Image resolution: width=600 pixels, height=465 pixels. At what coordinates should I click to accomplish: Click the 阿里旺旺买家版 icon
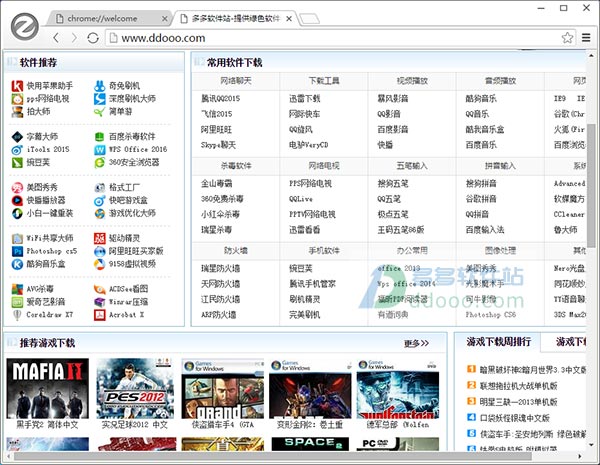click(99, 251)
